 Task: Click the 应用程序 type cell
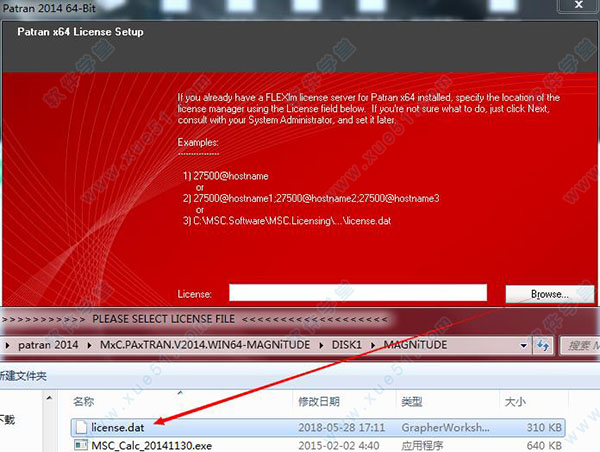(x=422, y=445)
